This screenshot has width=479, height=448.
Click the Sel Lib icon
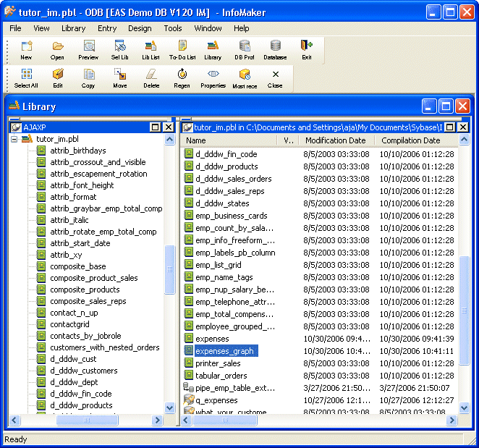click(120, 50)
